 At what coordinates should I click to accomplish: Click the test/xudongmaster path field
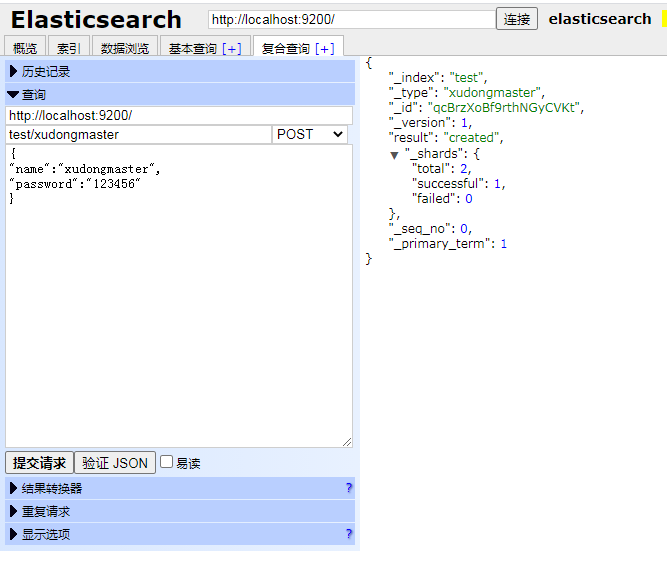[x=138, y=134]
